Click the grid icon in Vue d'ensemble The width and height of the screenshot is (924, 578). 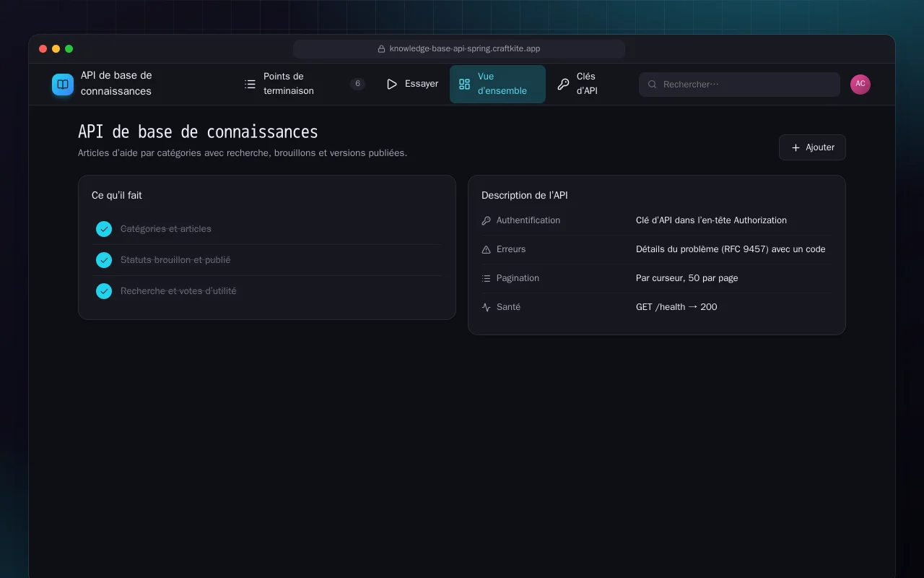(x=464, y=85)
